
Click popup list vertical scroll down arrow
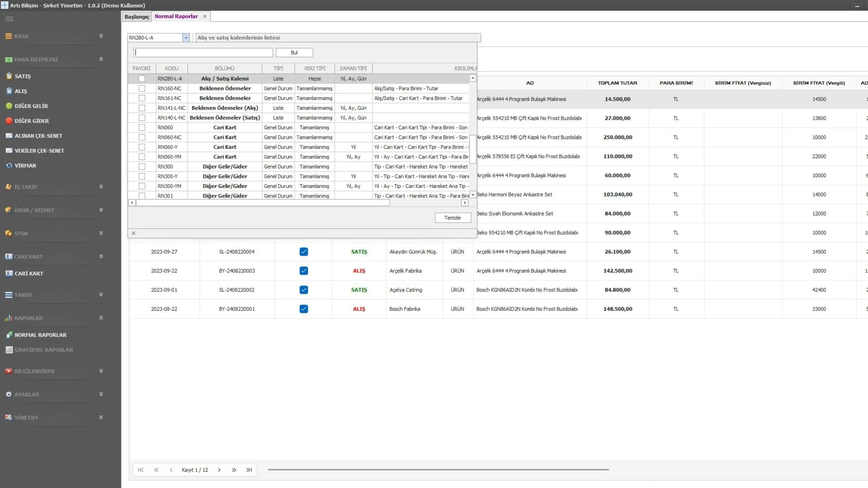pyautogui.click(x=473, y=195)
